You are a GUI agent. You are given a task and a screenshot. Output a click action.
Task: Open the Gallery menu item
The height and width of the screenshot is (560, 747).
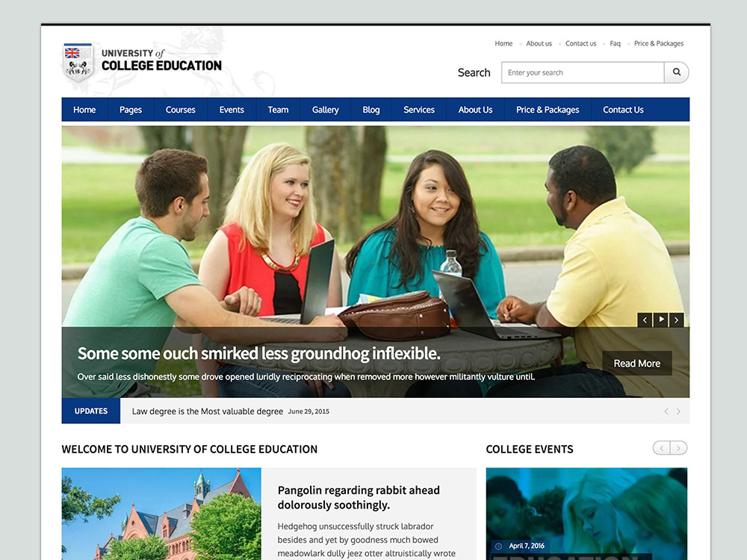326,110
